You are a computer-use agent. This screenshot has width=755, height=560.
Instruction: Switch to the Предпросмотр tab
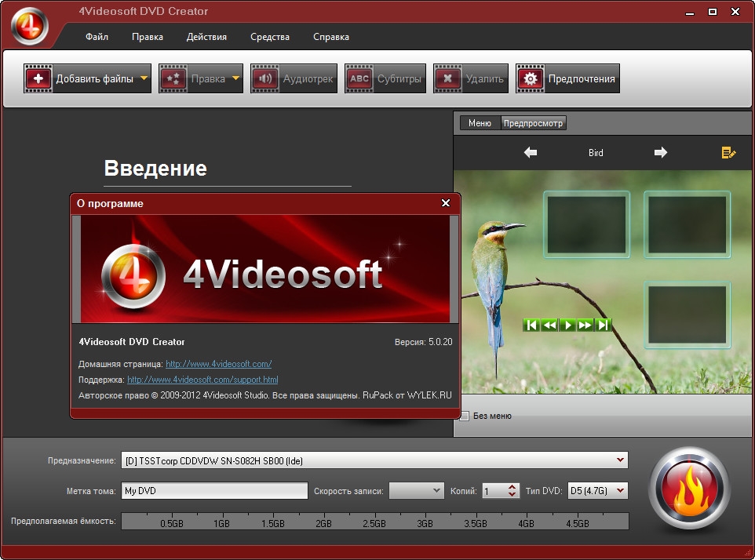click(x=533, y=123)
